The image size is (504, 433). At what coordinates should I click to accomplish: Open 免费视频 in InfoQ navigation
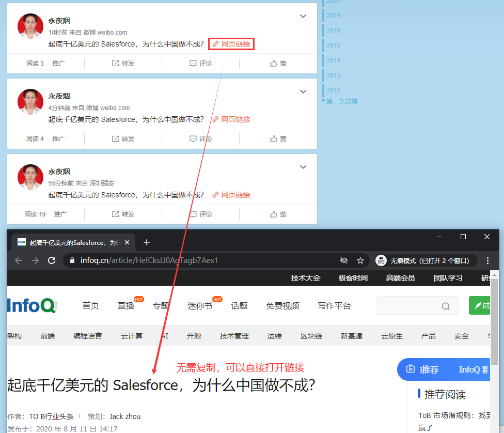[x=282, y=305]
